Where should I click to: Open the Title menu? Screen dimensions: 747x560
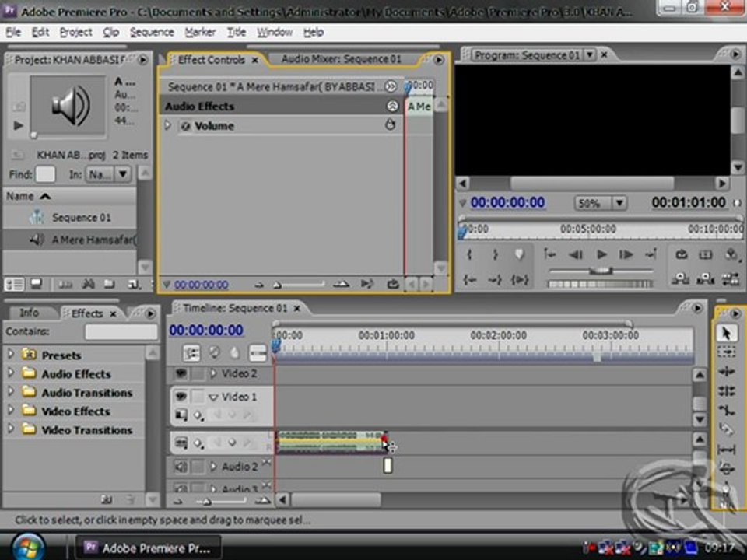(237, 33)
